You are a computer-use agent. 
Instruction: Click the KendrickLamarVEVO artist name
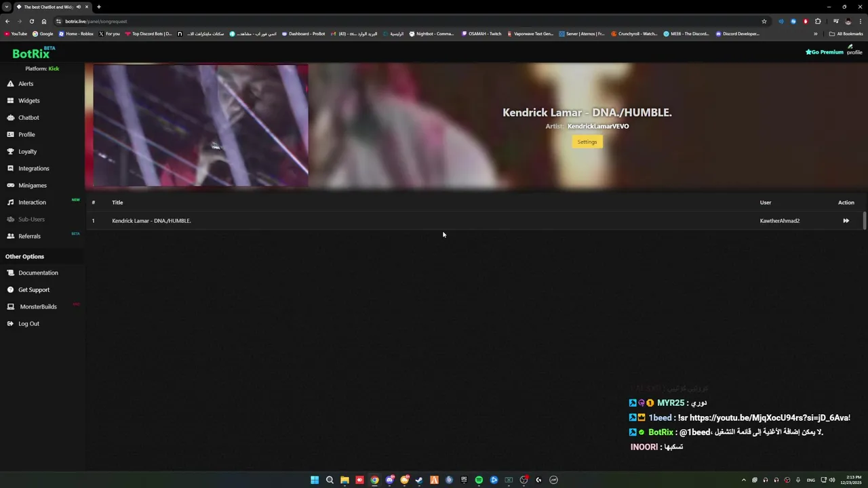tap(598, 126)
